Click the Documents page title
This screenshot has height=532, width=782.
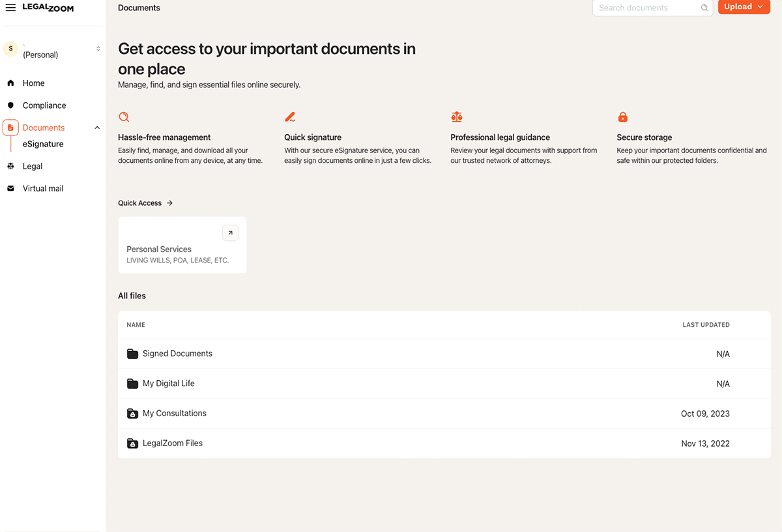139,8
